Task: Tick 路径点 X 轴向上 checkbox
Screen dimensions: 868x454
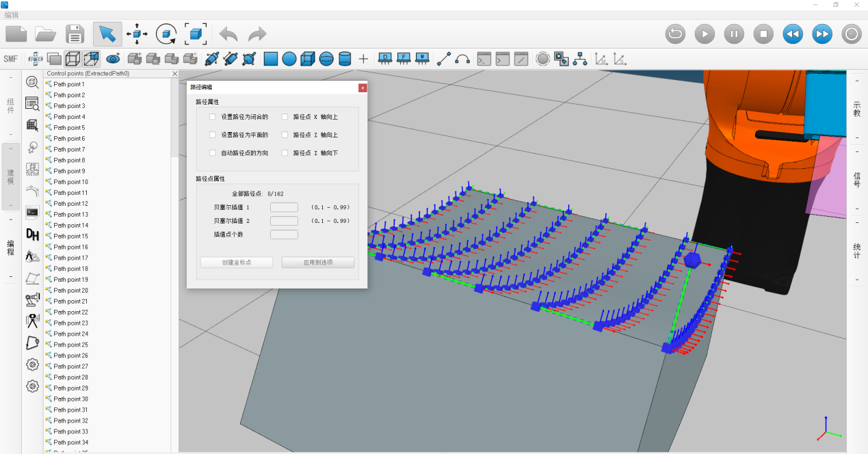Action: click(x=285, y=117)
